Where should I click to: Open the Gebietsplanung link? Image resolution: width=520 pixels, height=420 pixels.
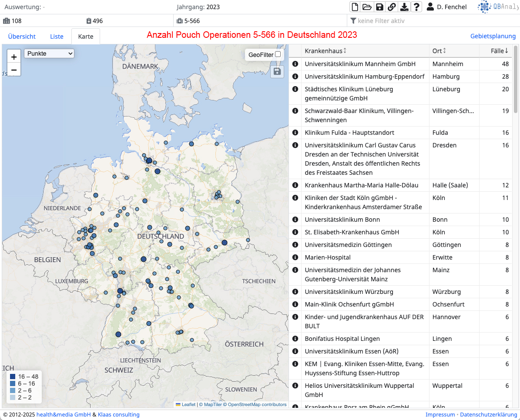[493, 36]
